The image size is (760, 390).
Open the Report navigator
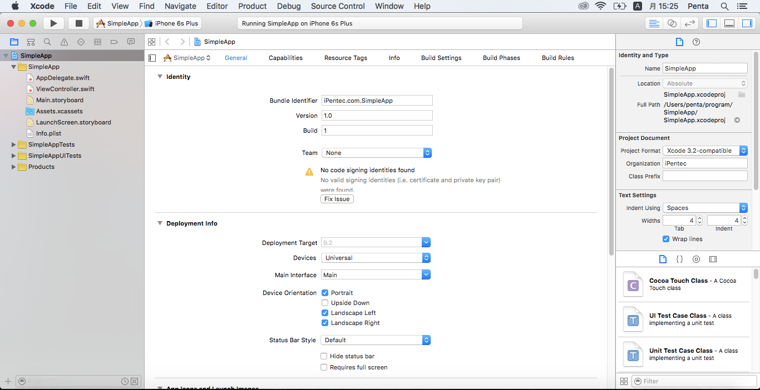[131, 42]
